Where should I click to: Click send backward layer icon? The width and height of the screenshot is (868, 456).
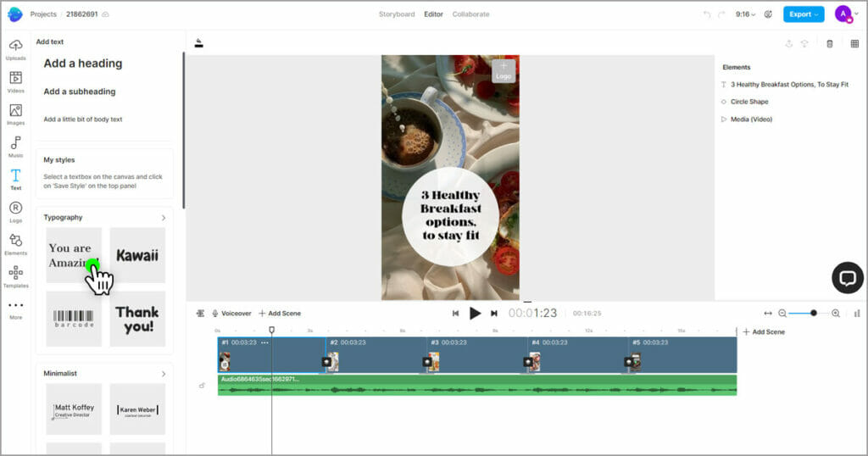[804, 44]
